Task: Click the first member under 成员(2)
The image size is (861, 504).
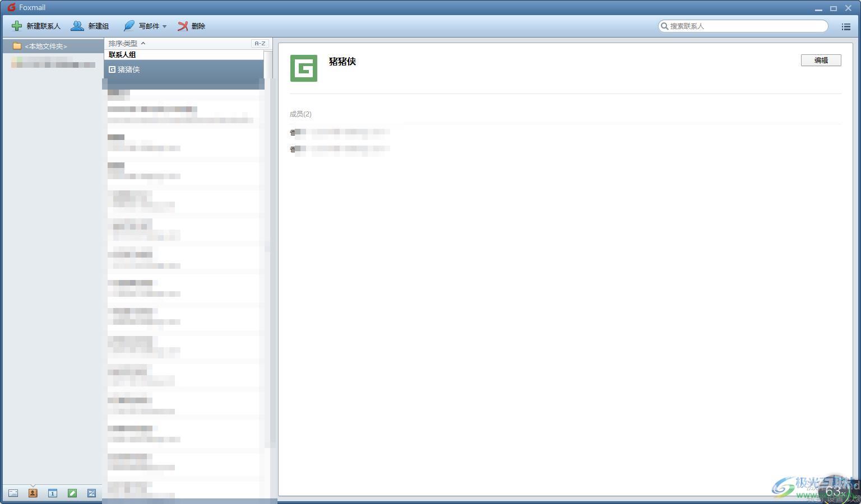Action: click(340, 132)
